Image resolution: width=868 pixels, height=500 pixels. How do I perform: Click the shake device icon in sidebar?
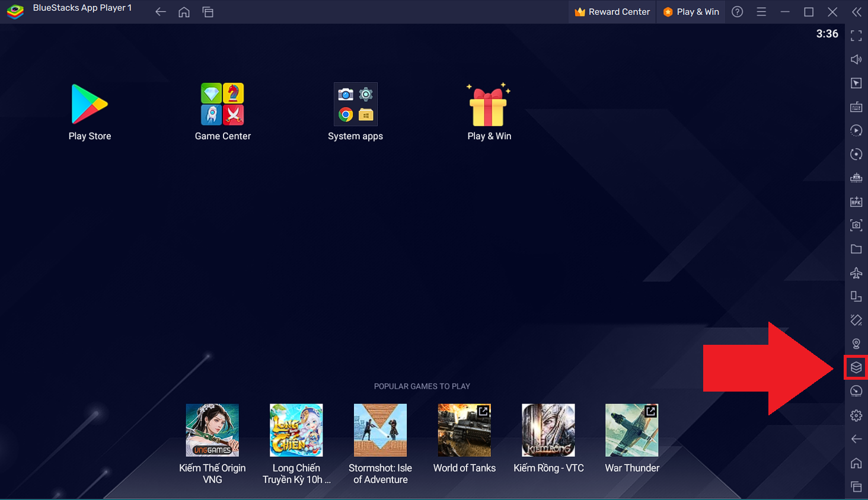pyautogui.click(x=856, y=320)
